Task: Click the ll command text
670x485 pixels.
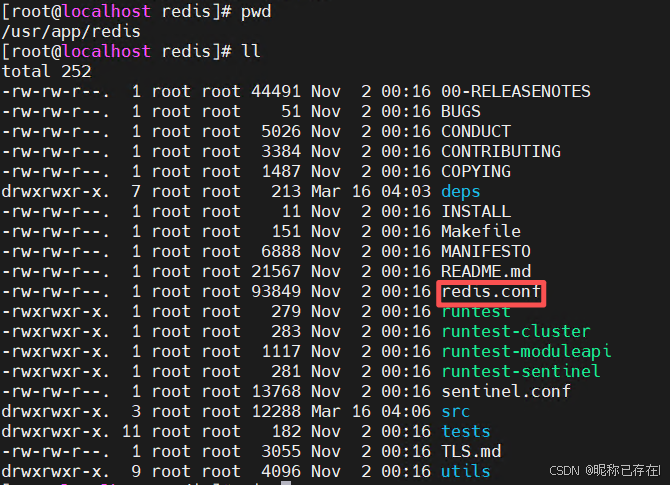Action: 251,51
